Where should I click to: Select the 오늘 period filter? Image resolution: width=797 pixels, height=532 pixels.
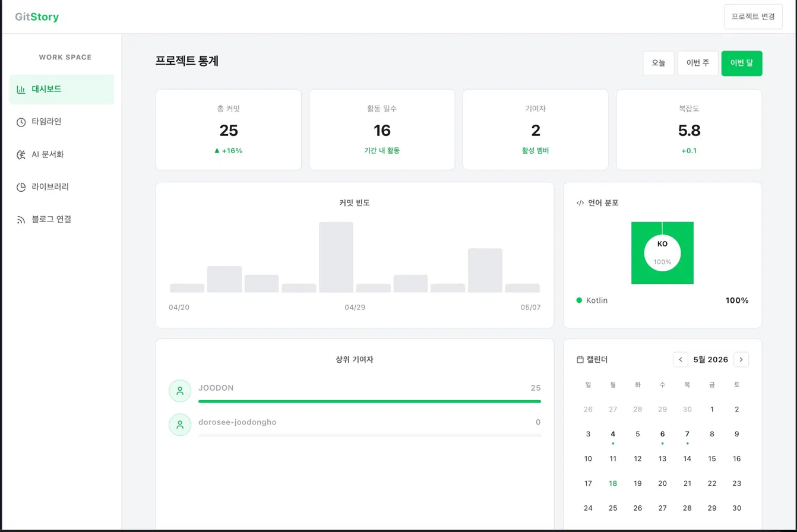tap(659, 63)
